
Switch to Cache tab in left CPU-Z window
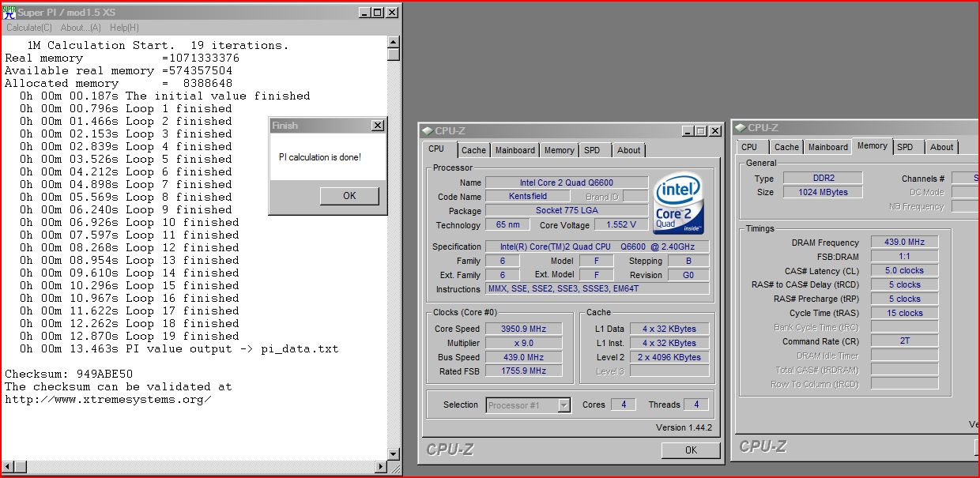click(473, 150)
